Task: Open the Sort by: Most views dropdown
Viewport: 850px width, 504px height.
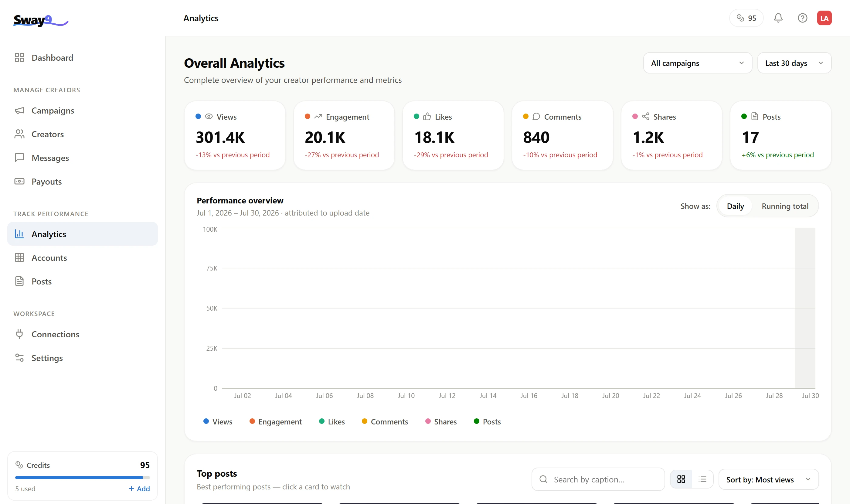Action: [x=769, y=479]
